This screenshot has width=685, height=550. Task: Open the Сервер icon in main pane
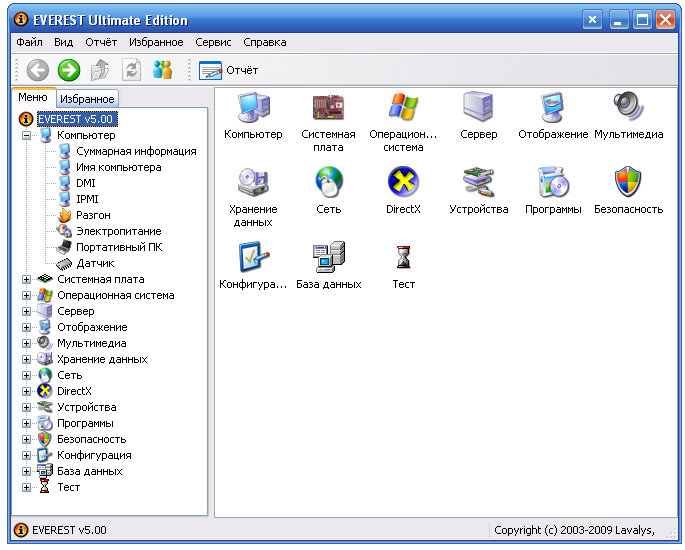pyautogui.click(x=478, y=107)
